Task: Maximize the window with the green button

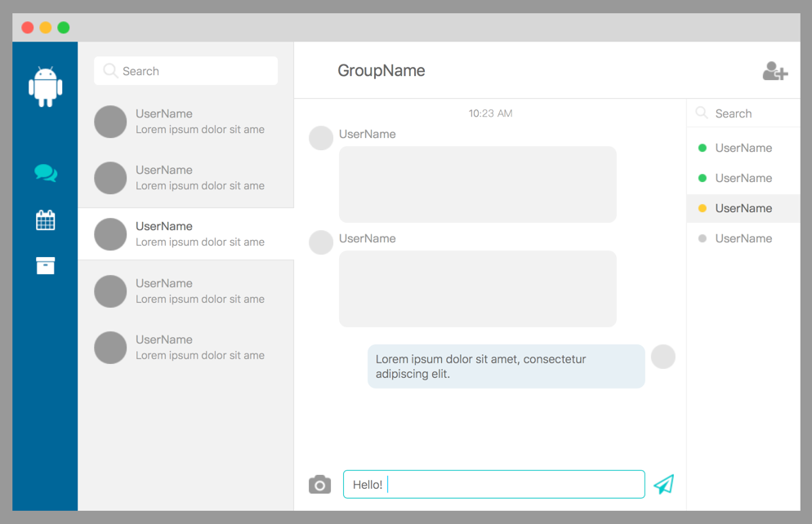Action: click(x=63, y=28)
